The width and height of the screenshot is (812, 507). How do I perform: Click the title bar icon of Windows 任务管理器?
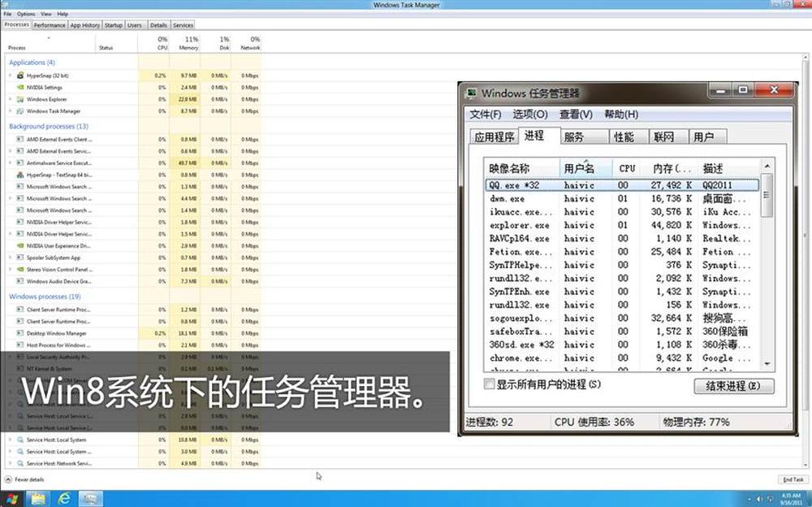[x=471, y=93]
